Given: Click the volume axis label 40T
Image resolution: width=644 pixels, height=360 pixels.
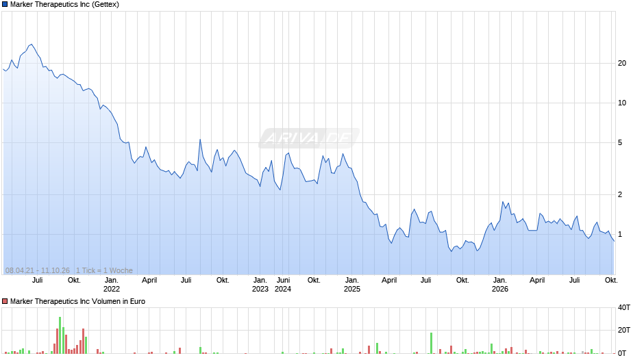Looking at the screenshot, I should coord(624,307).
